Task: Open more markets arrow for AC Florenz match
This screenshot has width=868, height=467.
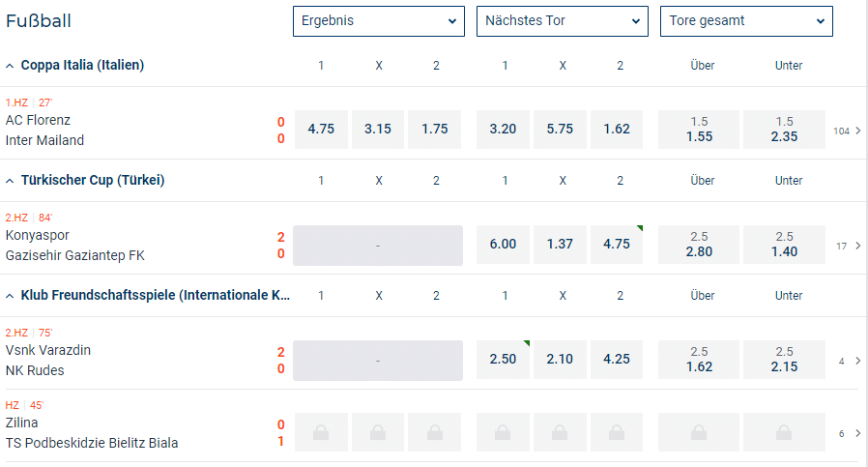Action: (857, 131)
